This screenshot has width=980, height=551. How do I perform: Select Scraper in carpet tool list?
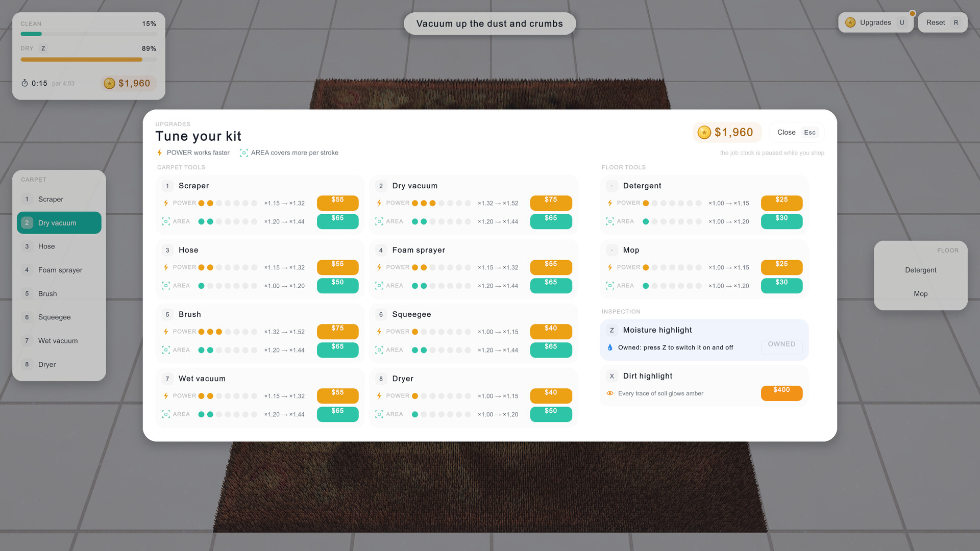click(x=59, y=199)
